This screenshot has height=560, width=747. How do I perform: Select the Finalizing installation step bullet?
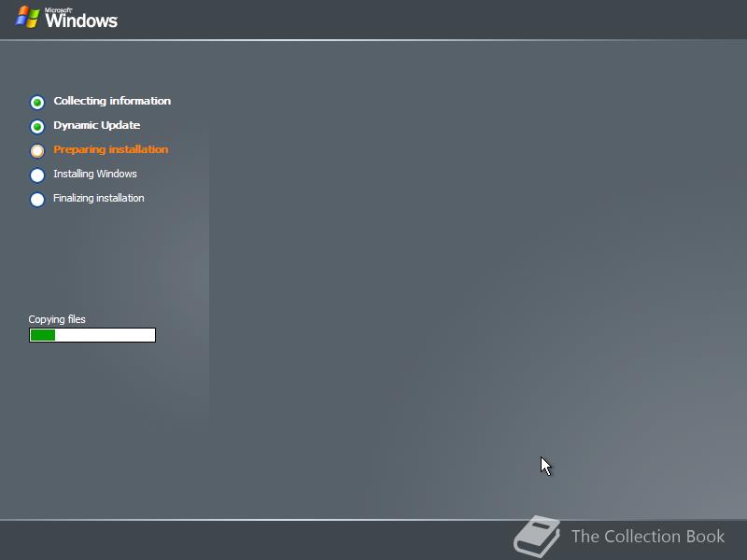[x=37, y=199]
